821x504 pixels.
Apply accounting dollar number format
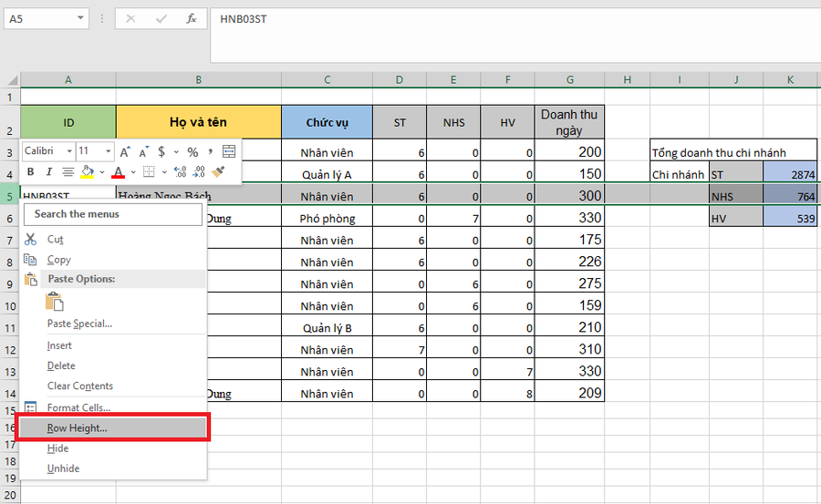click(x=161, y=152)
